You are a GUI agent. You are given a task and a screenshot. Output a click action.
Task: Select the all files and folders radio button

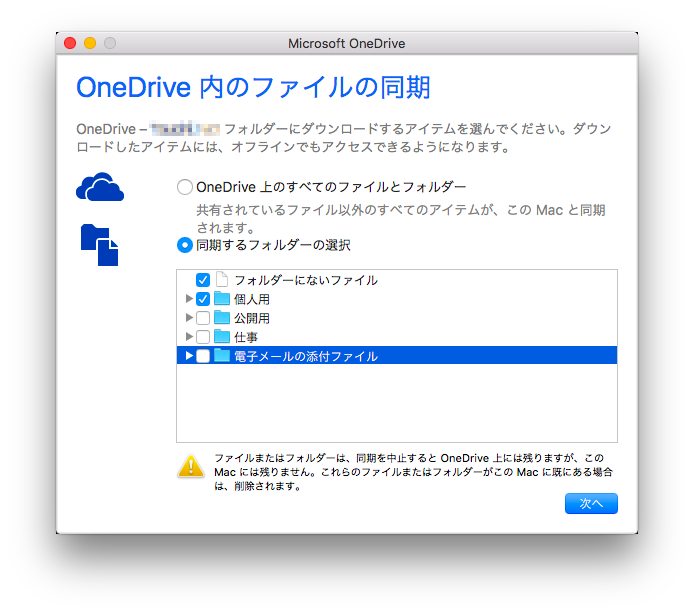point(185,187)
